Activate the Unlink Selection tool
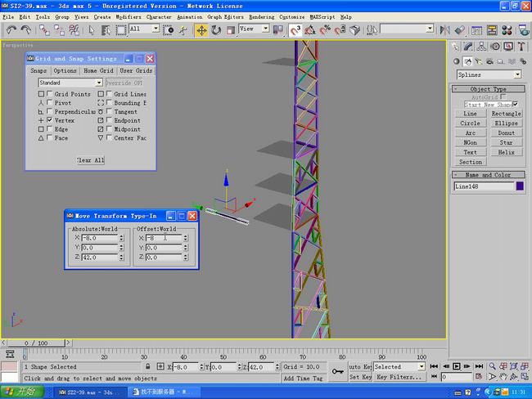532x399 pixels. (x=59, y=30)
